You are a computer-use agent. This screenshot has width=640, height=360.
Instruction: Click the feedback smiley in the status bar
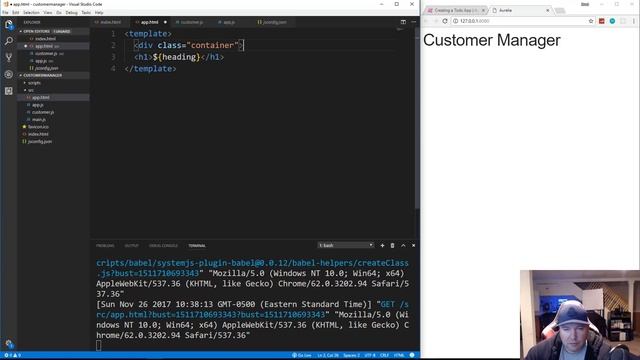click(412, 356)
